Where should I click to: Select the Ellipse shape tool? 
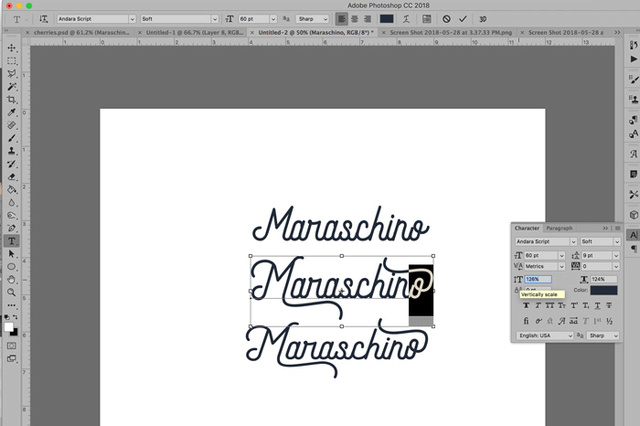point(11,267)
